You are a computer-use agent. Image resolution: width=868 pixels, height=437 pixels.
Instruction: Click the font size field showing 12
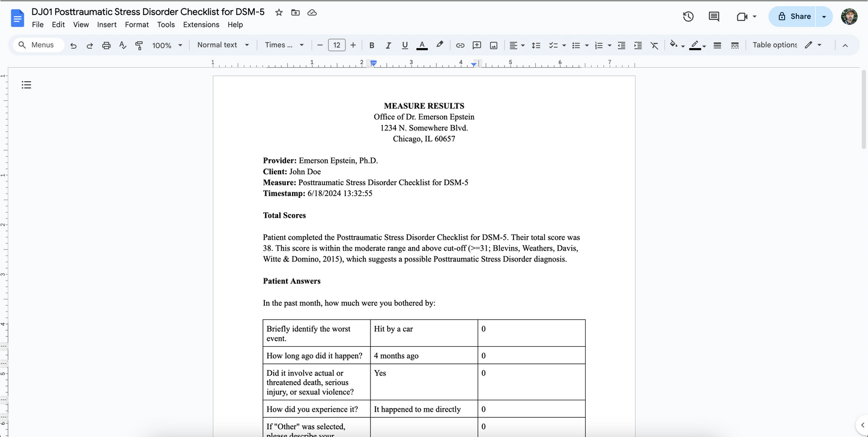point(336,45)
